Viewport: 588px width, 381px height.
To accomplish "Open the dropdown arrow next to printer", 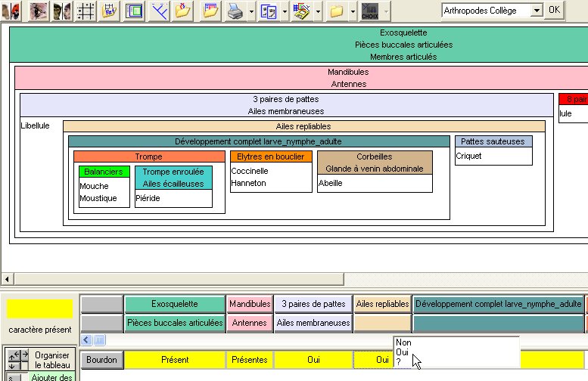I will (x=250, y=11).
